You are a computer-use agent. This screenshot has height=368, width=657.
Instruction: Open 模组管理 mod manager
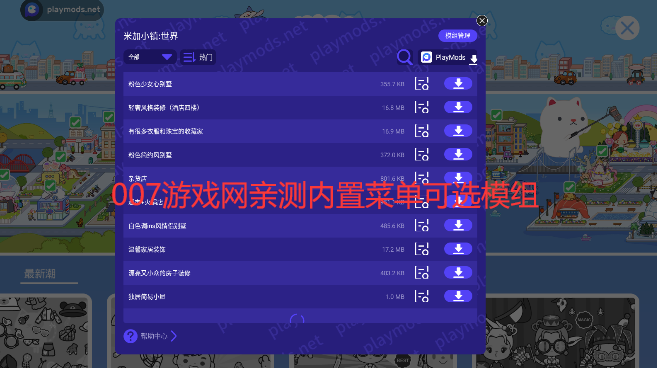click(458, 36)
